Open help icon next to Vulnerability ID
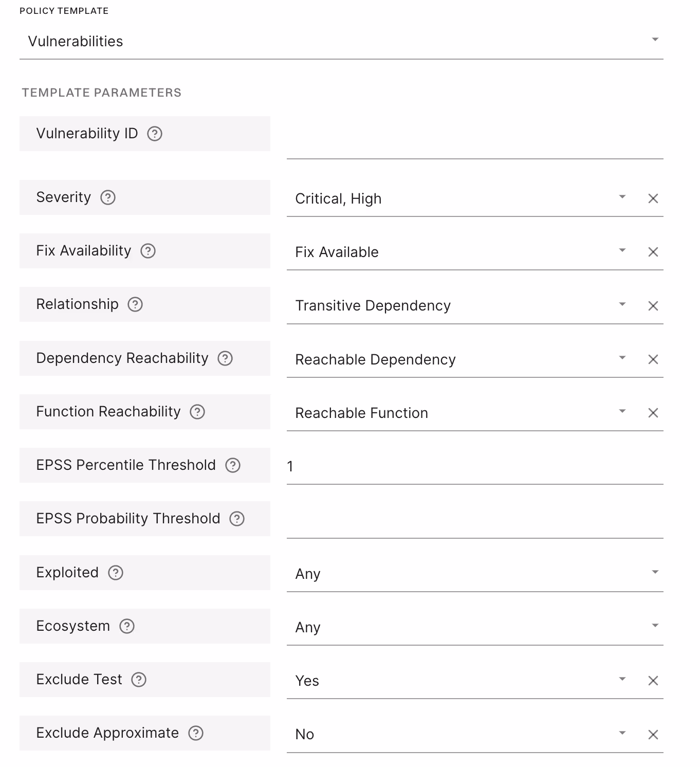The image size is (700, 767). tap(155, 134)
